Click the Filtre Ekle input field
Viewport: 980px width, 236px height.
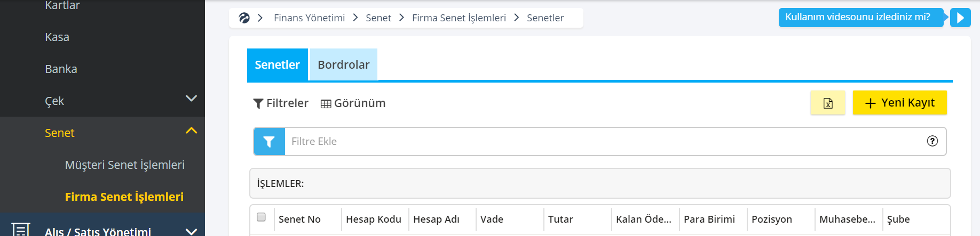603,142
